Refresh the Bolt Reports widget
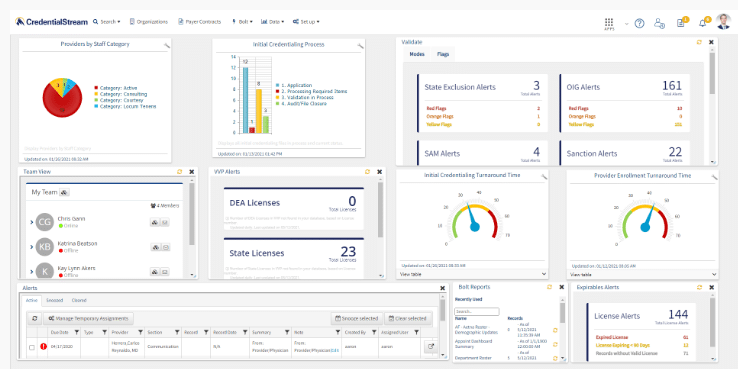Viewport: 738px width, 369px height. tap(549, 287)
